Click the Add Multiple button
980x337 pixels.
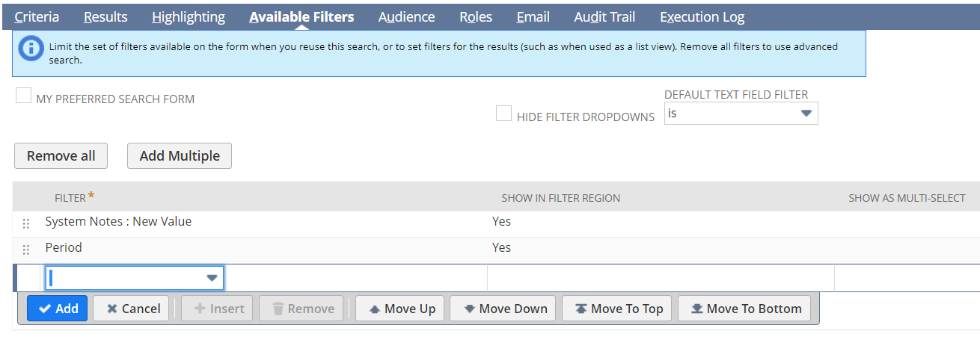[180, 155]
